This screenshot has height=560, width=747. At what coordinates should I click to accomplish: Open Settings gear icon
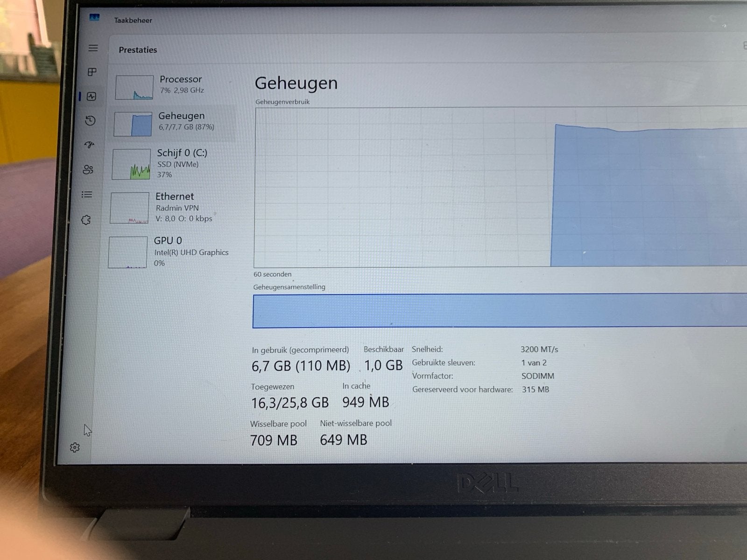pyautogui.click(x=75, y=448)
